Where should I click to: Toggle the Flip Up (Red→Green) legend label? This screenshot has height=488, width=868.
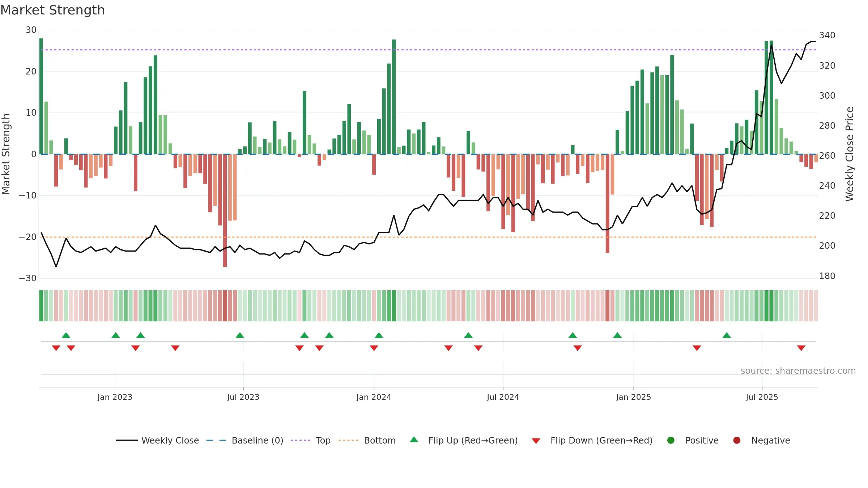point(473,440)
